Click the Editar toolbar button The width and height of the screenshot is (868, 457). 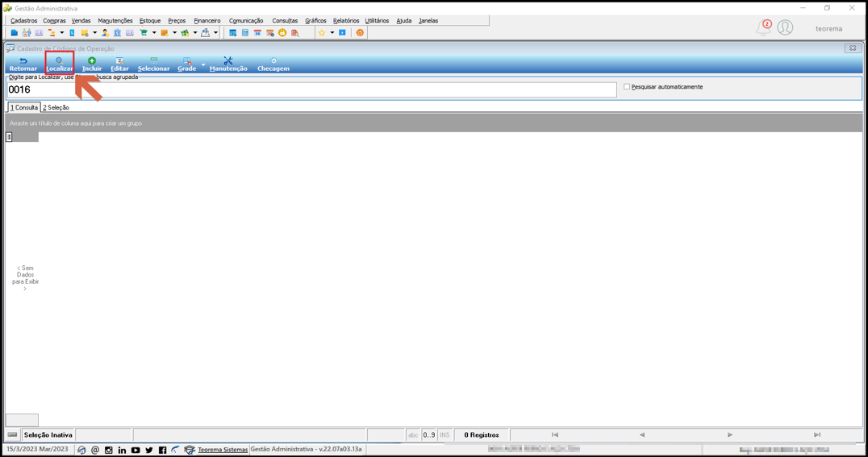coord(119,64)
